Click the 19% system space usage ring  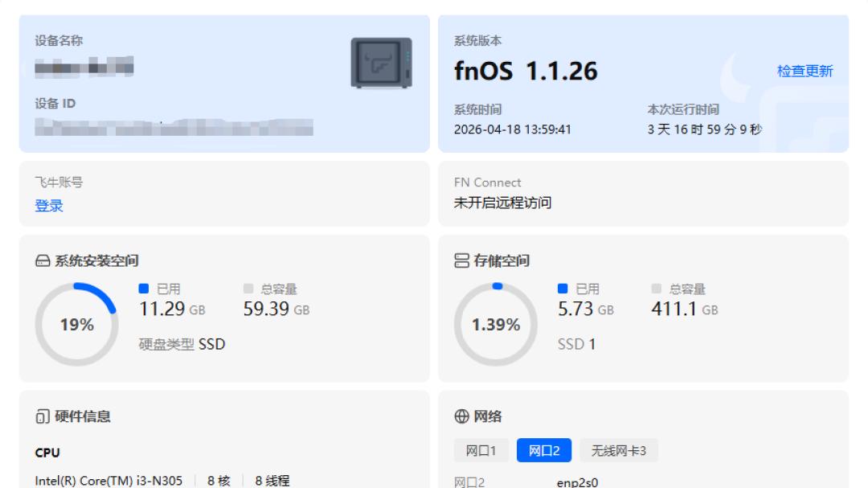[76, 325]
